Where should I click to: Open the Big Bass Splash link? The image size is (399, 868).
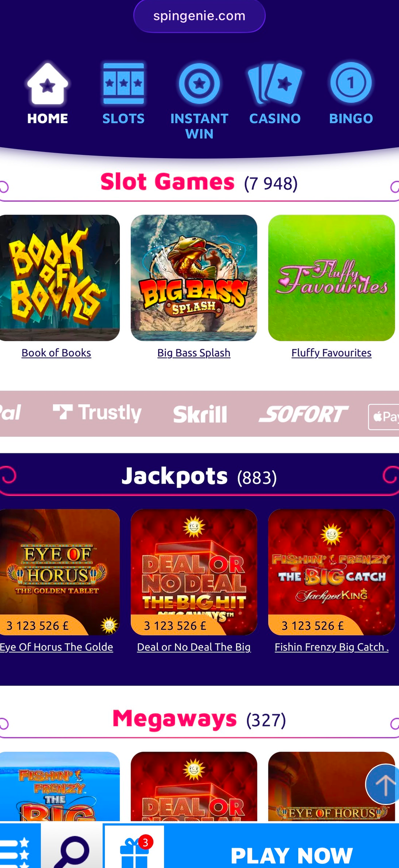click(x=194, y=353)
